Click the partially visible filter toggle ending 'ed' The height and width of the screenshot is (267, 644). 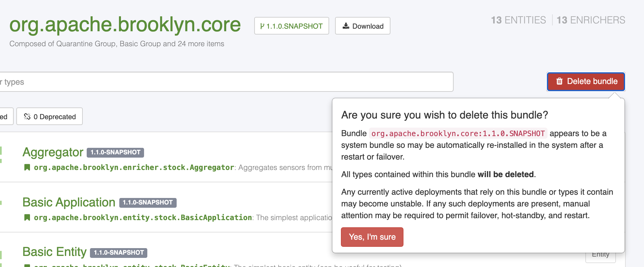coord(6,116)
